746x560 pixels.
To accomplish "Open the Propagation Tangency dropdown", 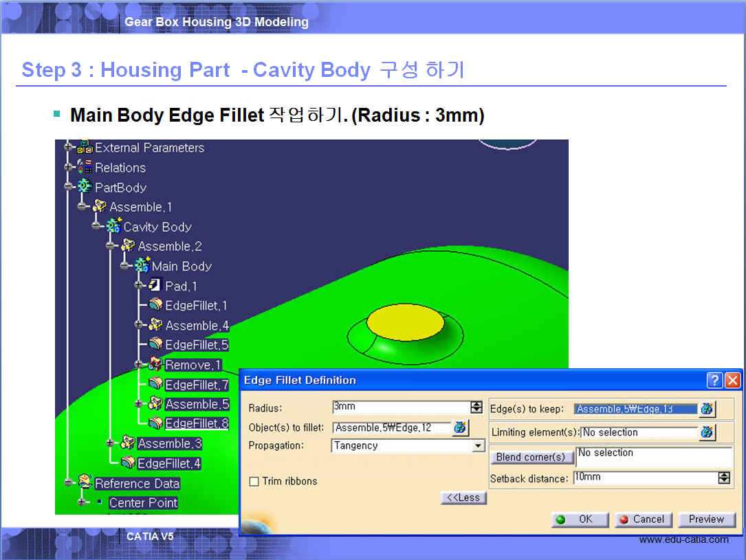I will click(x=478, y=446).
